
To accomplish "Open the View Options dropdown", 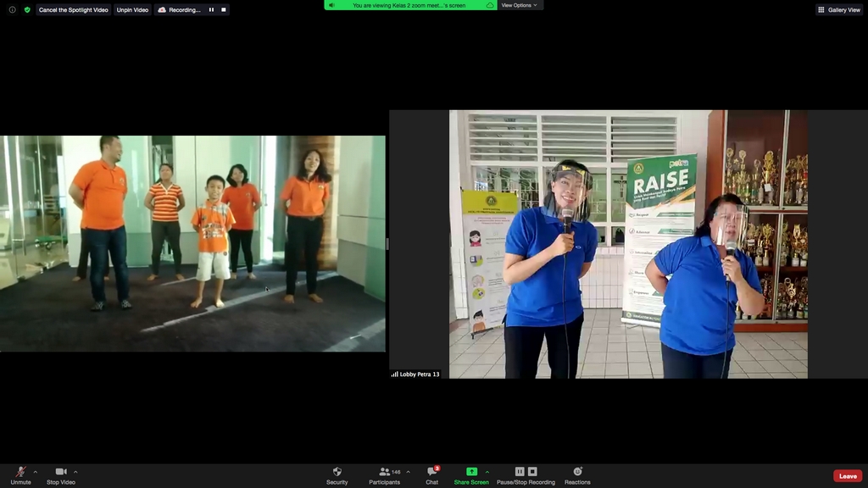I will tap(519, 5).
